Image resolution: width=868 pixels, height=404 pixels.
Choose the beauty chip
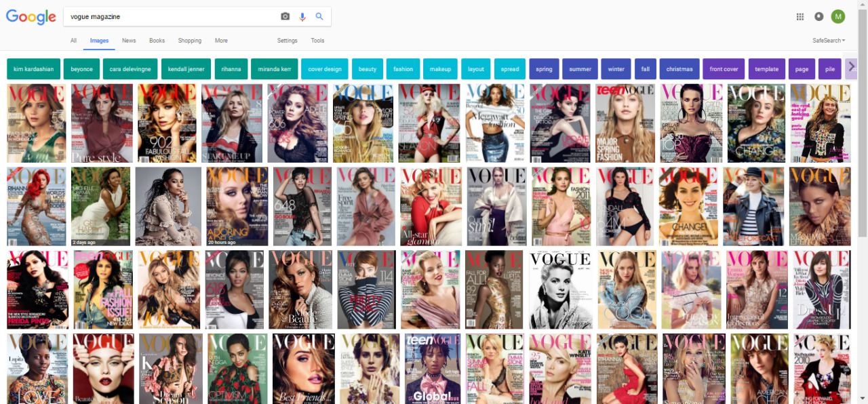(368, 69)
